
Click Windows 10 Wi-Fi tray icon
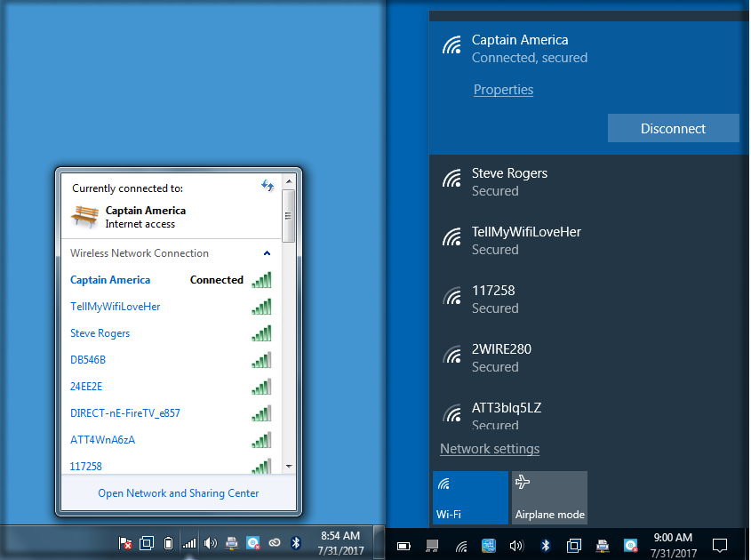461,545
